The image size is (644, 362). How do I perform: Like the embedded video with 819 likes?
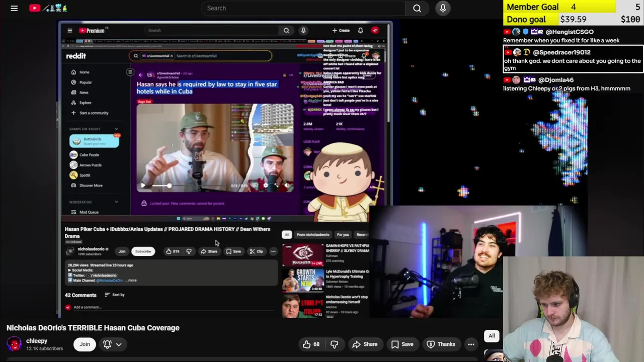173,251
